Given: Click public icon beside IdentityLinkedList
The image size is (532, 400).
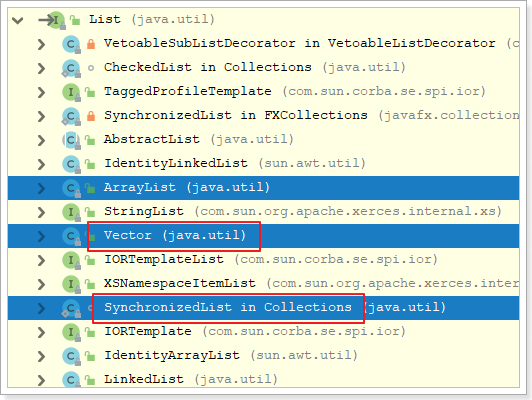Looking at the screenshot, I should point(90,164).
